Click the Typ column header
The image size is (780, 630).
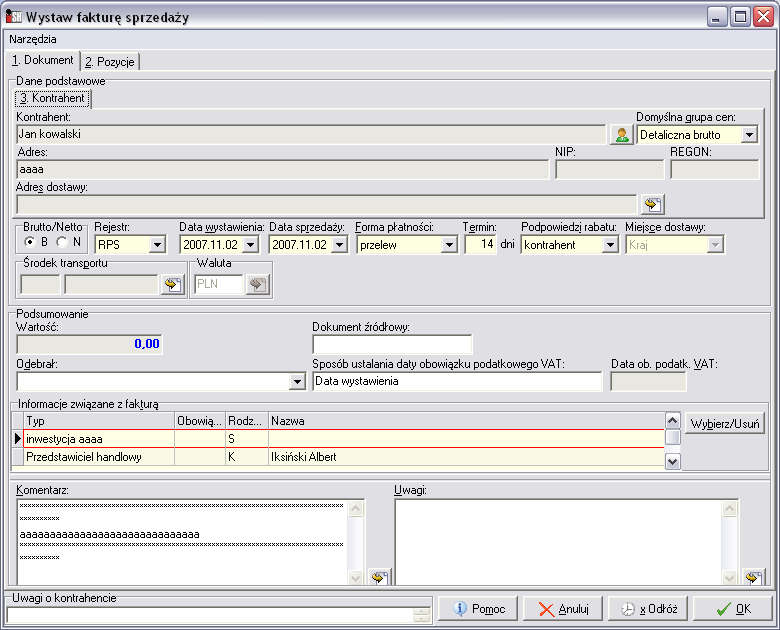click(99, 421)
